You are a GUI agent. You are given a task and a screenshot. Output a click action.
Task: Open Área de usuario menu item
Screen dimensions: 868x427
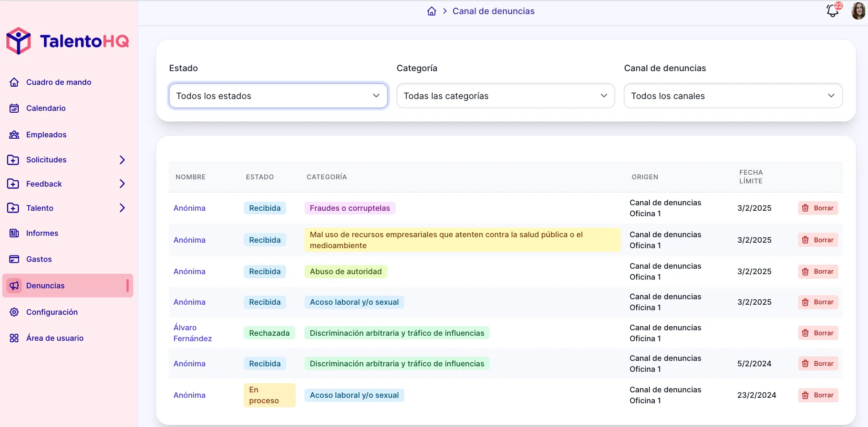pos(55,338)
